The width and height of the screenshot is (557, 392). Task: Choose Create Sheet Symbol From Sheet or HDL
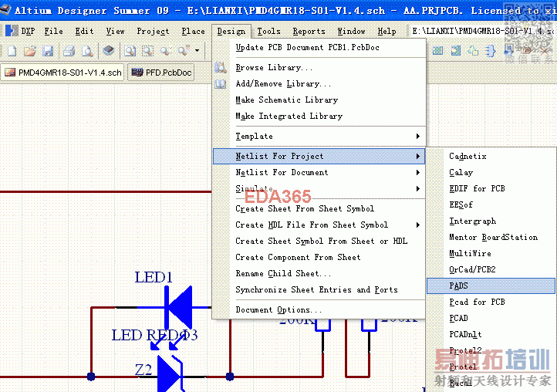[319, 242]
